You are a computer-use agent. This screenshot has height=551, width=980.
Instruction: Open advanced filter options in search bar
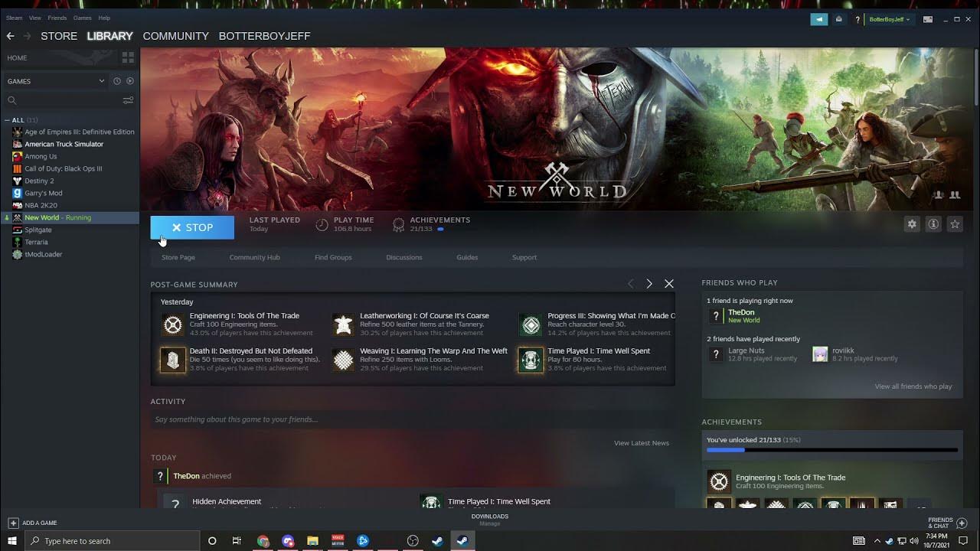[128, 100]
